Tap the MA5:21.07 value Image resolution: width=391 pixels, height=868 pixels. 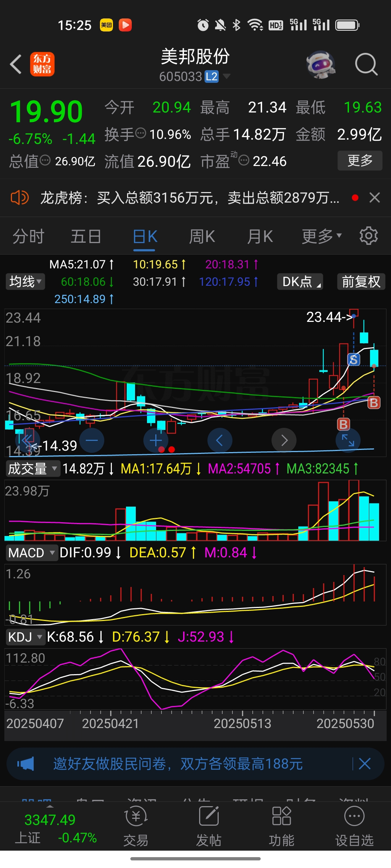81,264
